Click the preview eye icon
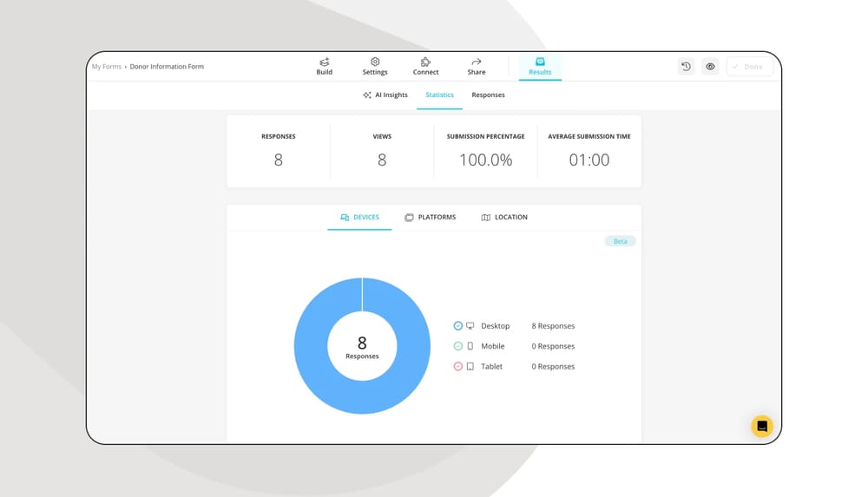The image size is (868, 497). (x=710, y=67)
